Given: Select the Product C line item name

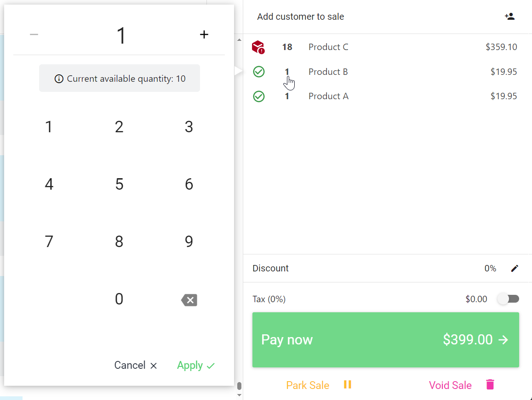Looking at the screenshot, I should click(328, 47).
